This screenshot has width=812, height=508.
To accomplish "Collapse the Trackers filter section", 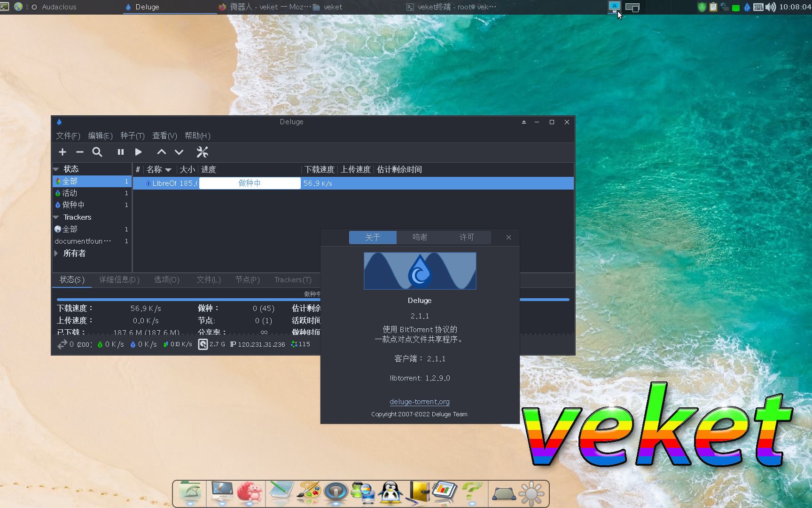I will [x=56, y=217].
